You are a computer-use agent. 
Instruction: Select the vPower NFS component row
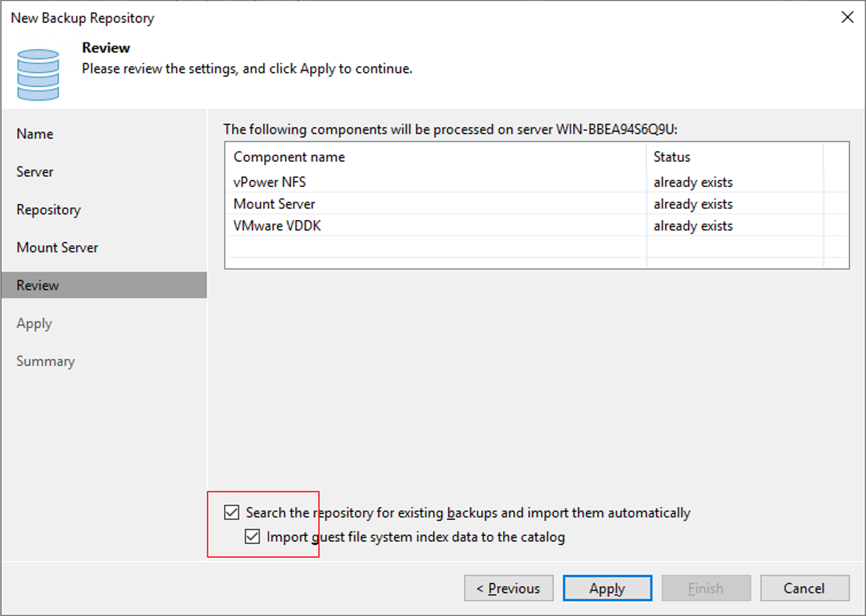pyautogui.click(x=270, y=182)
